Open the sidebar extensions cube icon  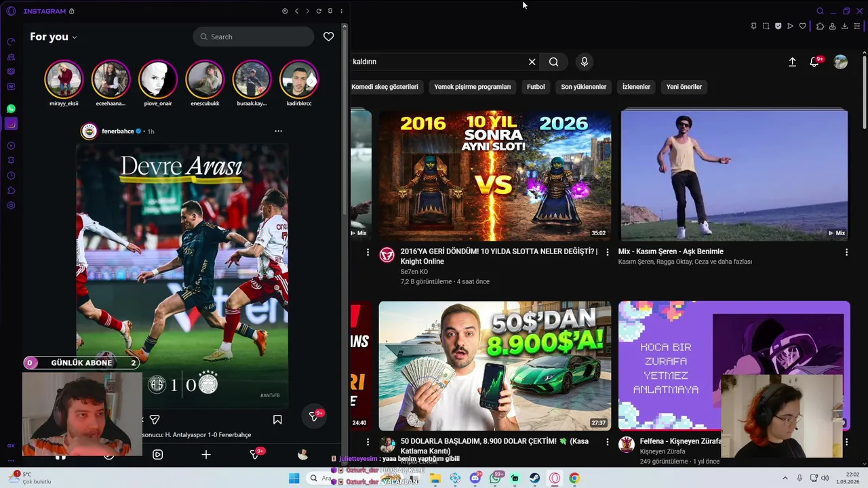[11, 190]
